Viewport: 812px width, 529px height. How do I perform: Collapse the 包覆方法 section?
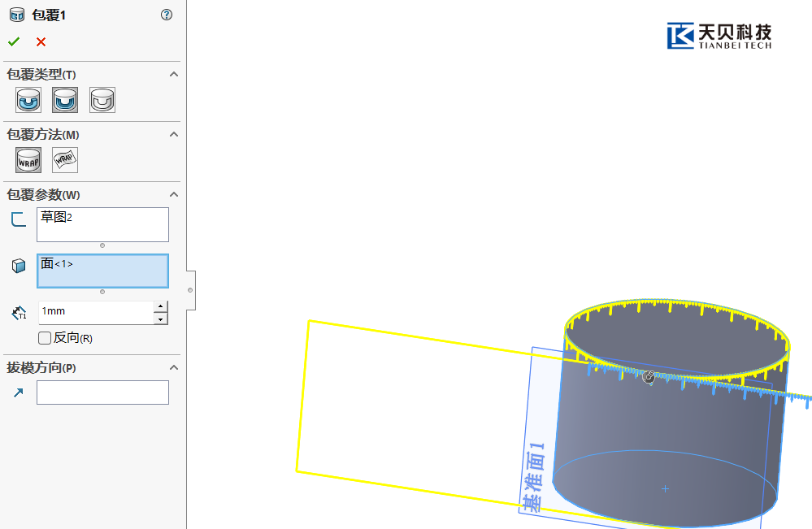pos(173,135)
